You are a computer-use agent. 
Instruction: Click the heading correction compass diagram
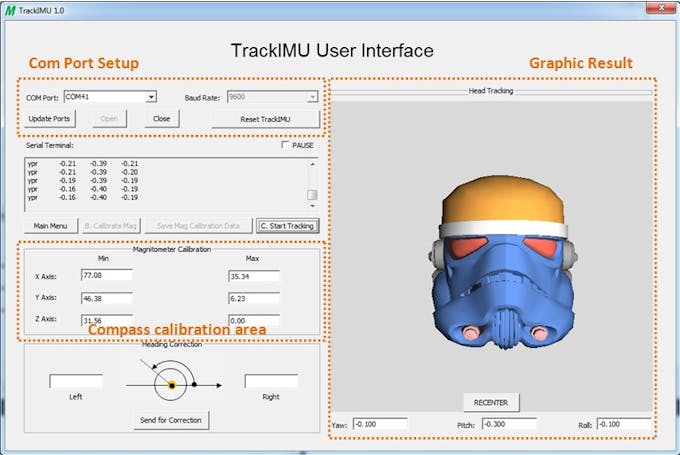click(x=171, y=383)
